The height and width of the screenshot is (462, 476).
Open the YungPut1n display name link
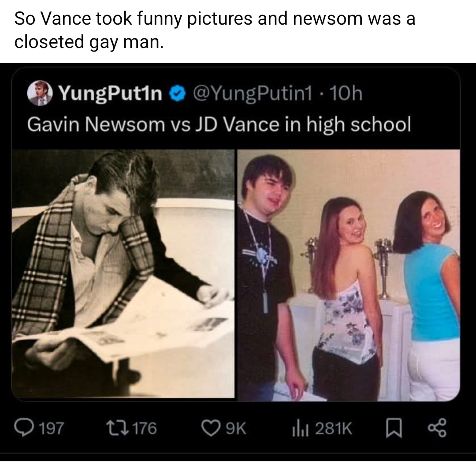(110, 94)
